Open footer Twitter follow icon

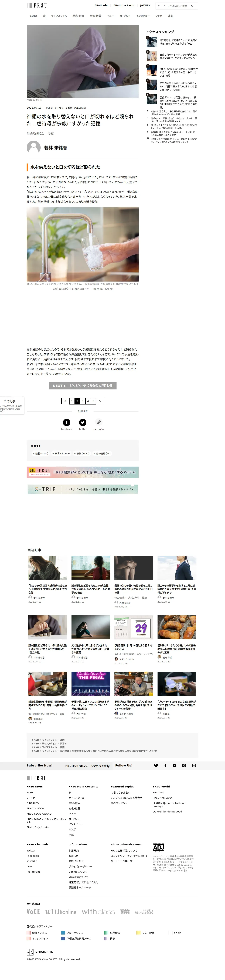tap(156, 766)
